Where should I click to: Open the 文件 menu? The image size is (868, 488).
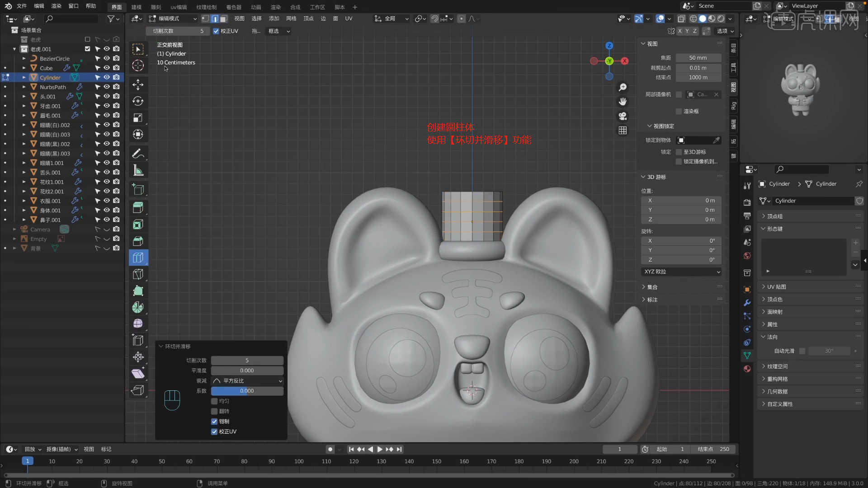[x=22, y=6]
